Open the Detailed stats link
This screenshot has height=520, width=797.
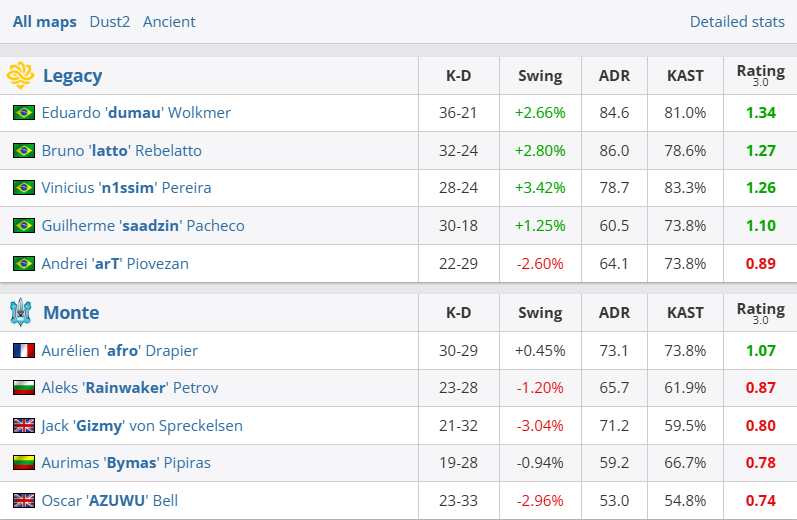[x=737, y=21]
